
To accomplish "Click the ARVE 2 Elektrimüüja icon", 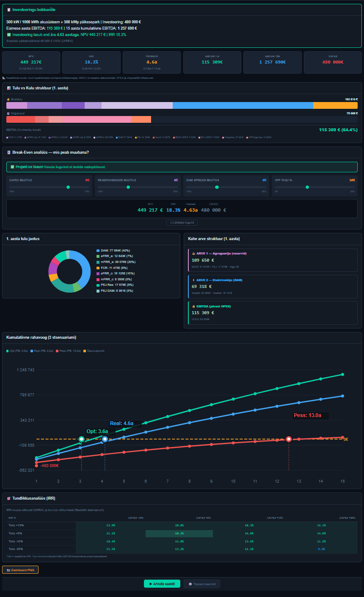I will [x=194, y=280].
